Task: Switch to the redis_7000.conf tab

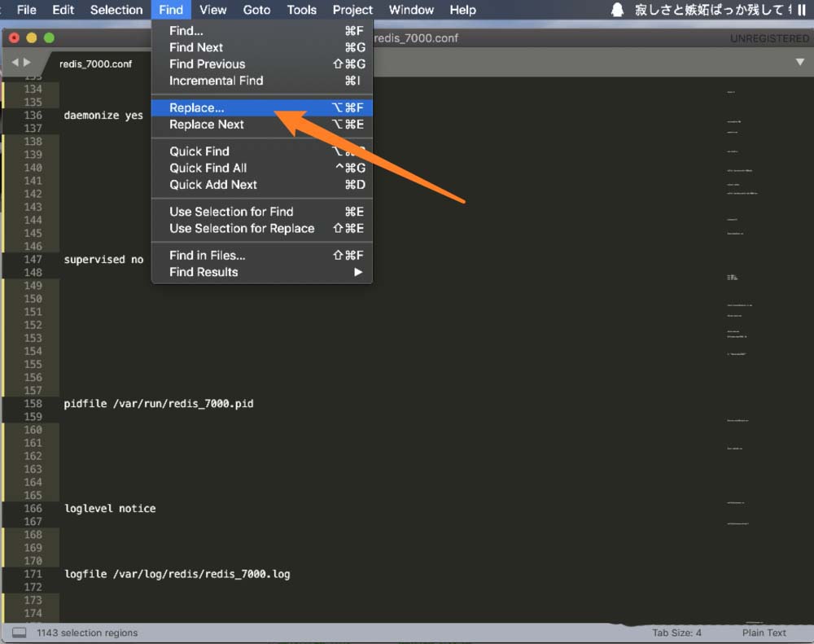Action: pos(95,64)
